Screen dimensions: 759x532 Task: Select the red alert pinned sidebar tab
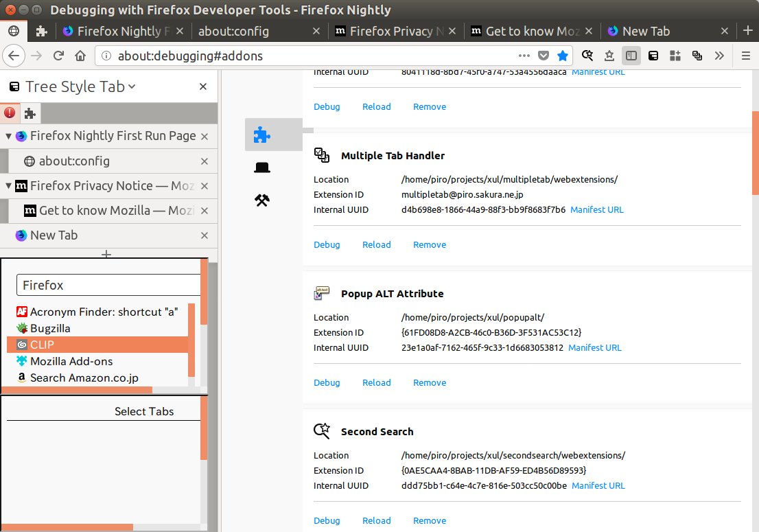pyautogui.click(x=10, y=113)
